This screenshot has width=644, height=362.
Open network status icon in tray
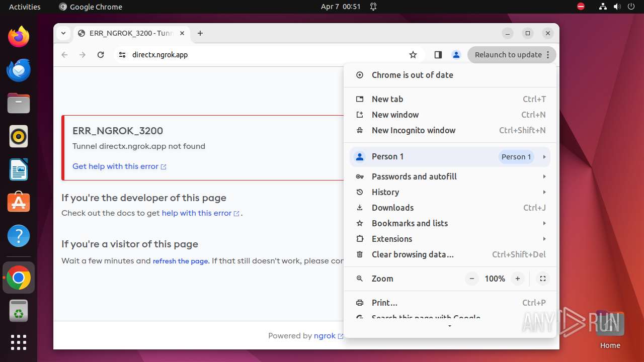[x=603, y=7]
